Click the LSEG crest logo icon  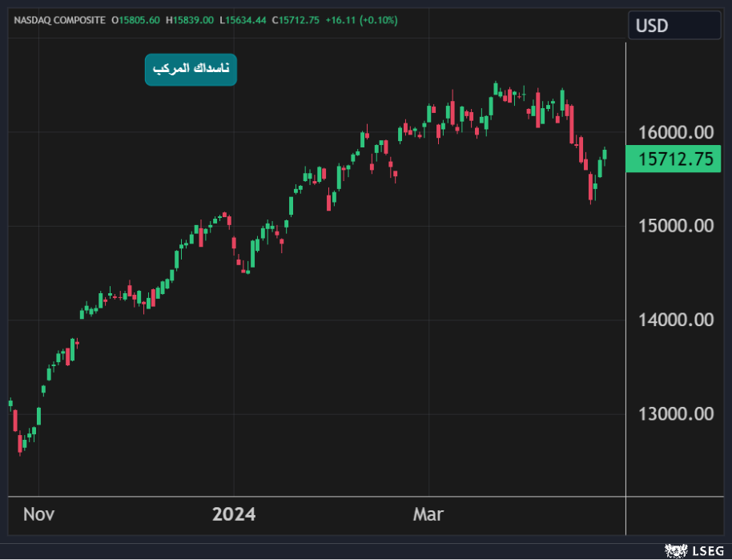(x=678, y=551)
